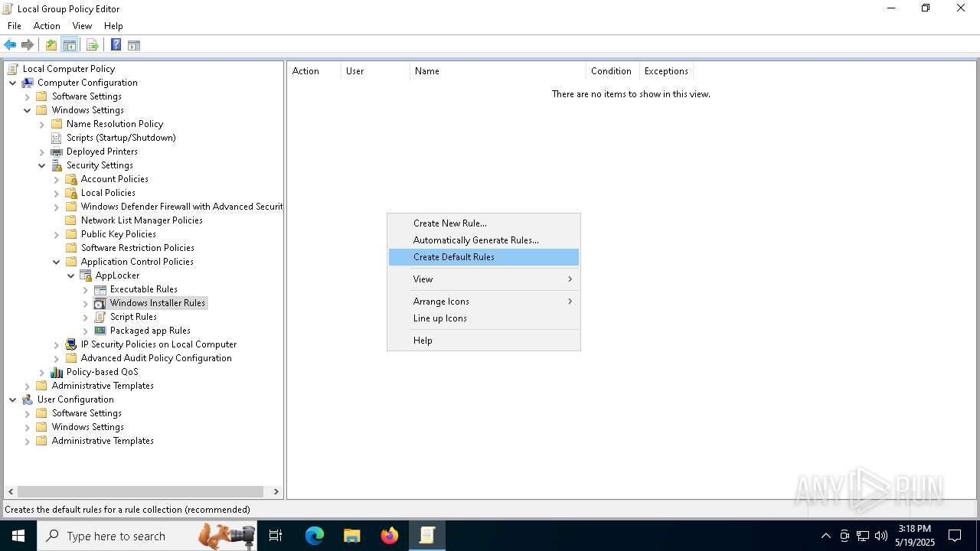Expand Administrative Templates under User Configuration
Image resolution: width=980 pixels, height=551 pixels.
click(x=28, y=441)
